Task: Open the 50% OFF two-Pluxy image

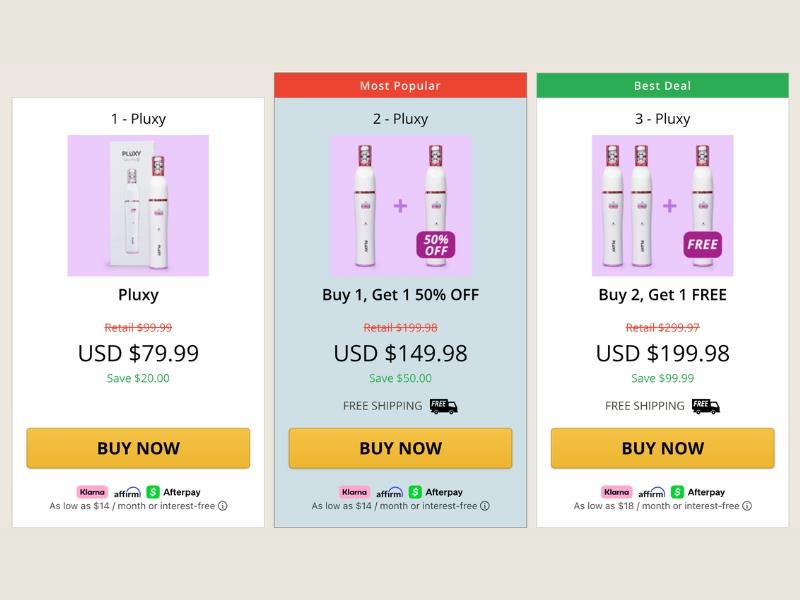Action: click(401, 206)
